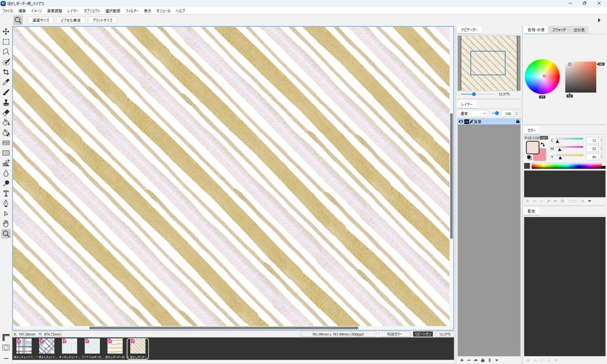Select the Eraser tool
This screenshot has height=364, width=607.
[x=6, y=113]
